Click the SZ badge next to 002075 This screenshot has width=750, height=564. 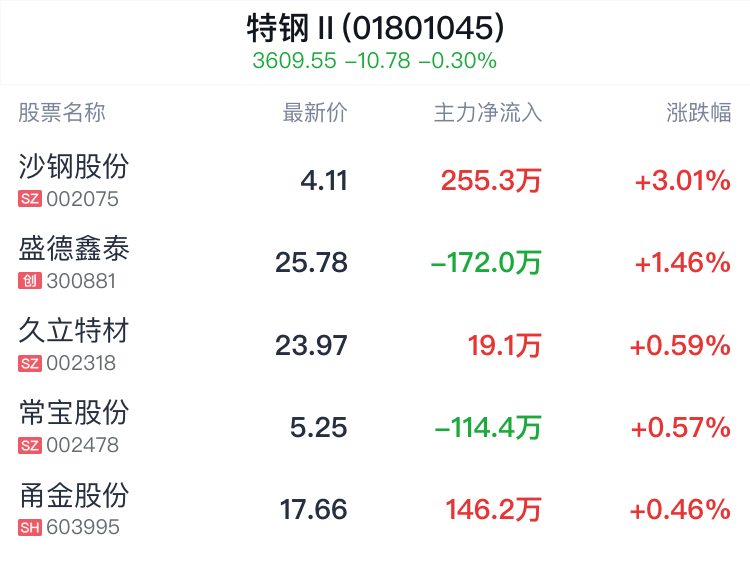coord(30,199)
